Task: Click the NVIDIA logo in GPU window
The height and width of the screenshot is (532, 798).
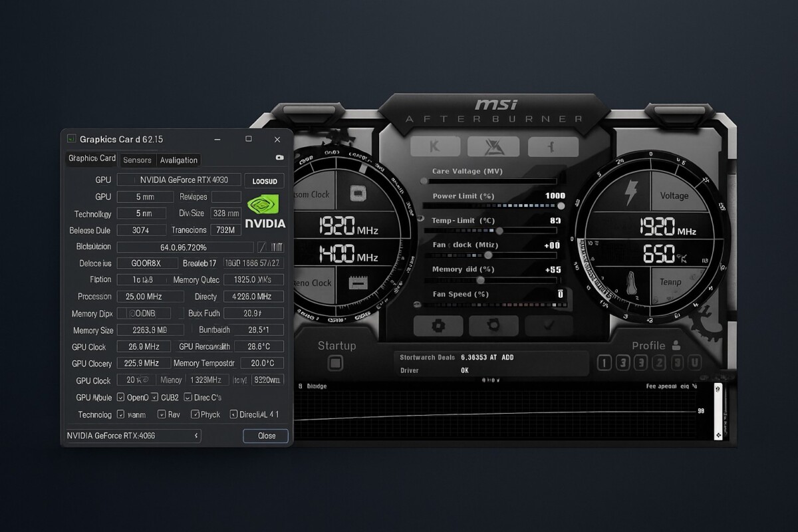Action: tap(265, 212)
